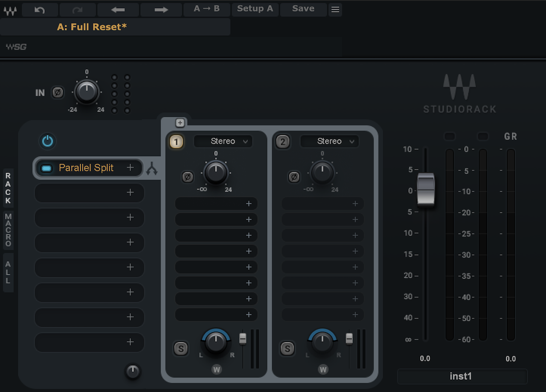
Task: Select split number 2
Action: pos(283,142)
